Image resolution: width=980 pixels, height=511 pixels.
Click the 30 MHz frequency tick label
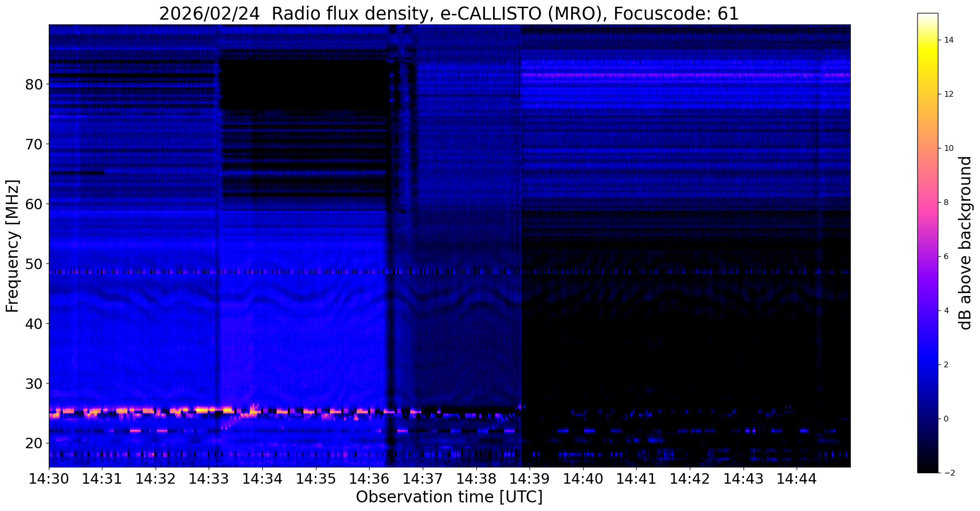click(x=34, y=384)
